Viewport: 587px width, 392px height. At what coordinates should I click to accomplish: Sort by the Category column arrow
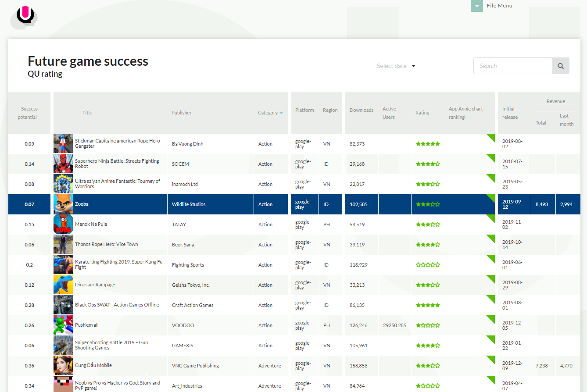tap(281, 113)
